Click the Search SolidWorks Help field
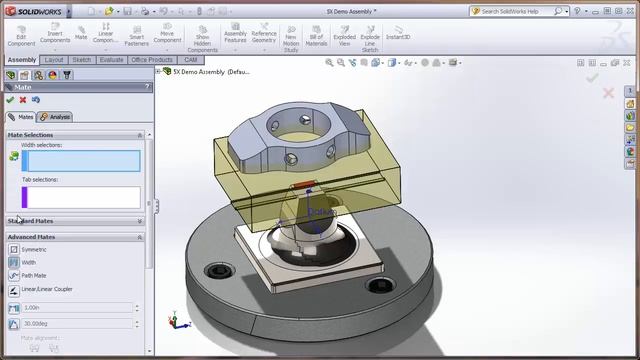The width and height of the screenshot is (640, 360). point(515,11)
